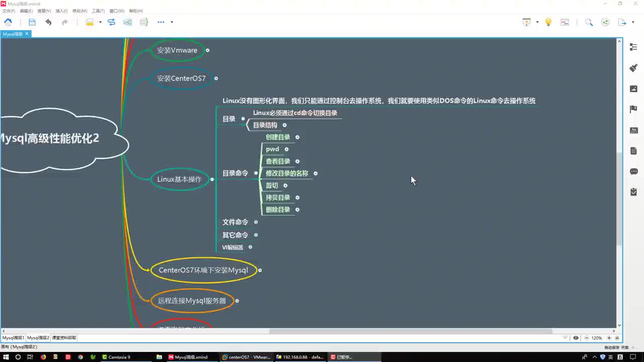Viewport: 644px width, 362px height.
Task: Open the 工具(T) menu
Action: coord(98,11)
